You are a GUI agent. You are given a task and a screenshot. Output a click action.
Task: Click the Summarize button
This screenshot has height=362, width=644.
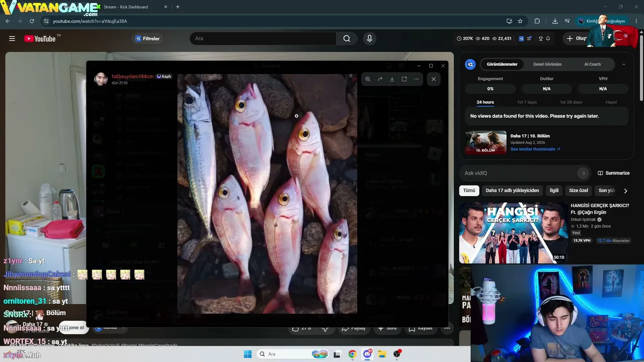click(613, 173)
